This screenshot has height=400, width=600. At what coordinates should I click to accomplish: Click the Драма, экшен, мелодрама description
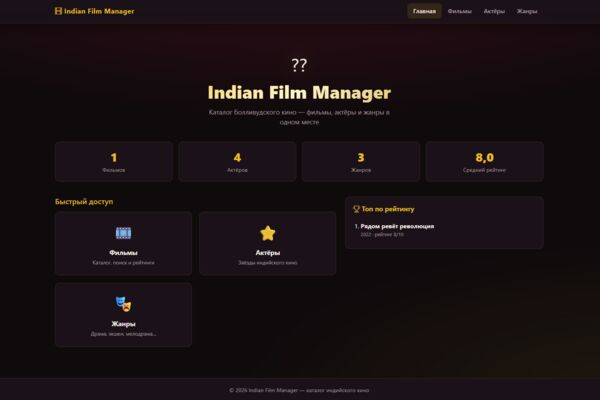point(123,334)
